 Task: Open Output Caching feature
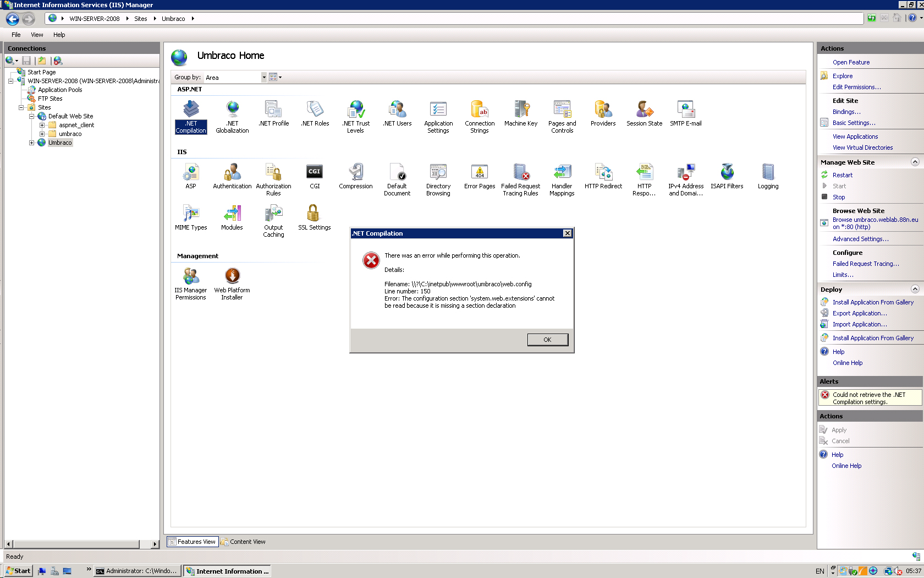(273, 221)
